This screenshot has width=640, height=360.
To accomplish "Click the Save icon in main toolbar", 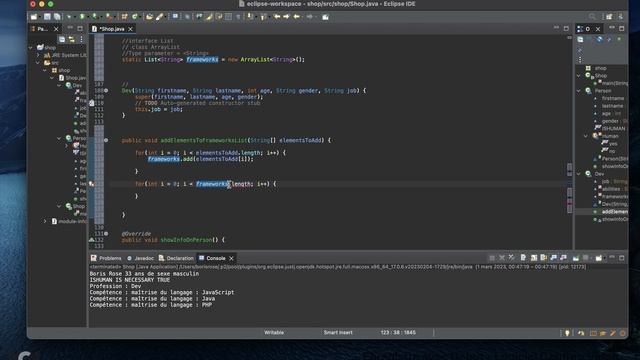I will 47,17.
